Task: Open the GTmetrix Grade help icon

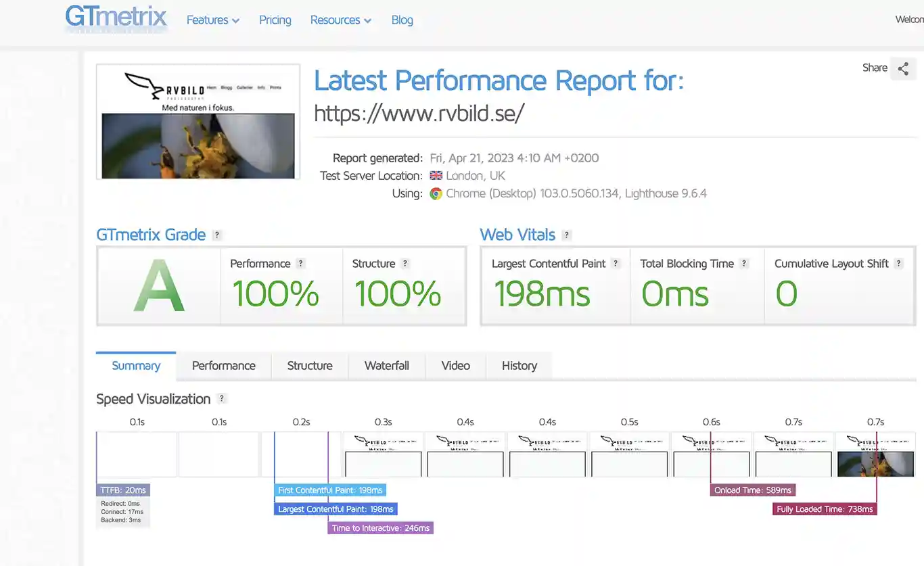Action: [217, 235]
